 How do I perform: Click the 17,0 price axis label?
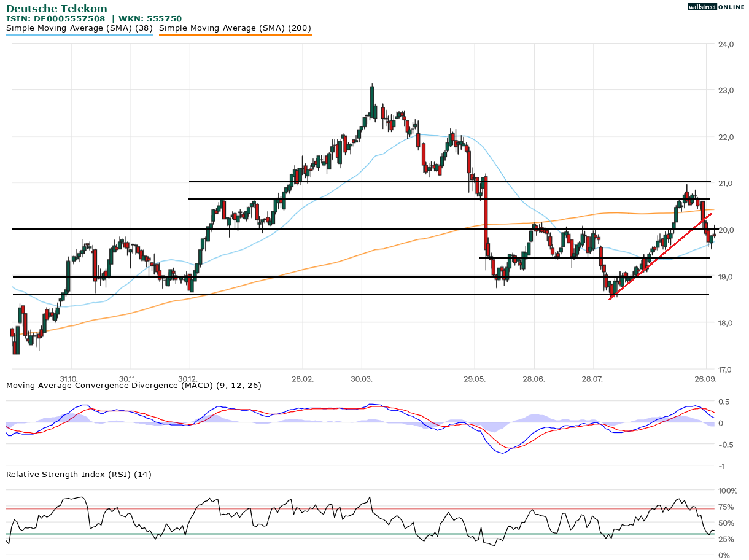pos(726,370)
